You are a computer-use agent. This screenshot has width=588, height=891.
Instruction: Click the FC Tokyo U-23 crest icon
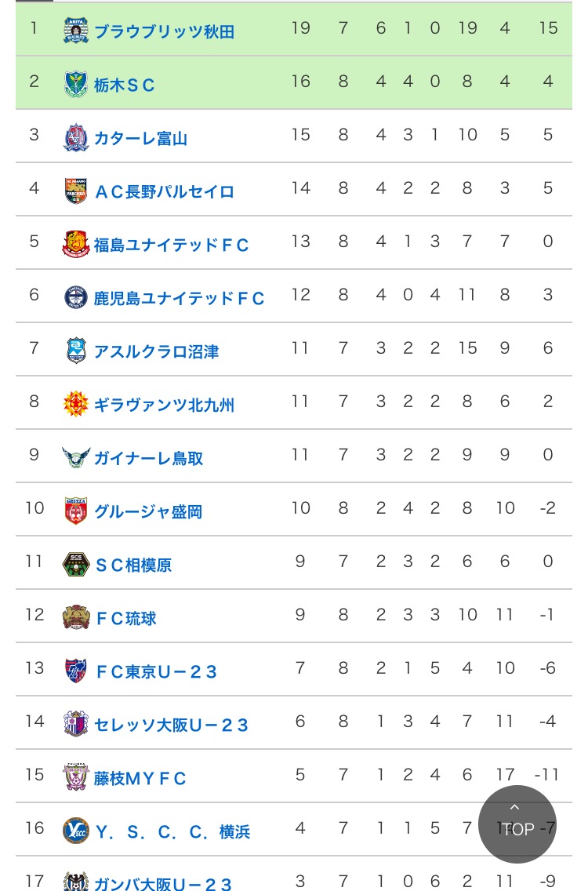point(76,671)
